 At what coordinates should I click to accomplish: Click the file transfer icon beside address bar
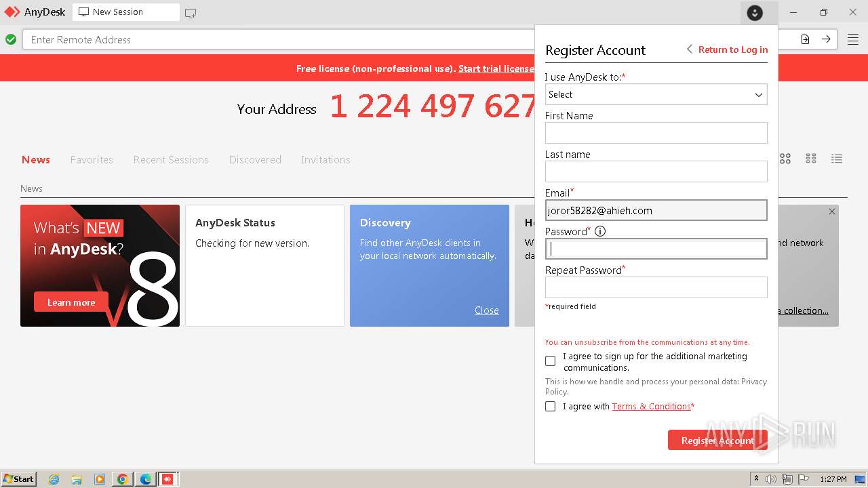click(x=805, y=39)
